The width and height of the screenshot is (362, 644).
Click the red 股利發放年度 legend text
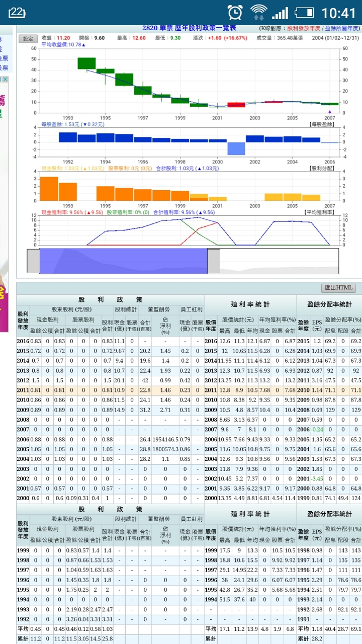click(304, 29)
